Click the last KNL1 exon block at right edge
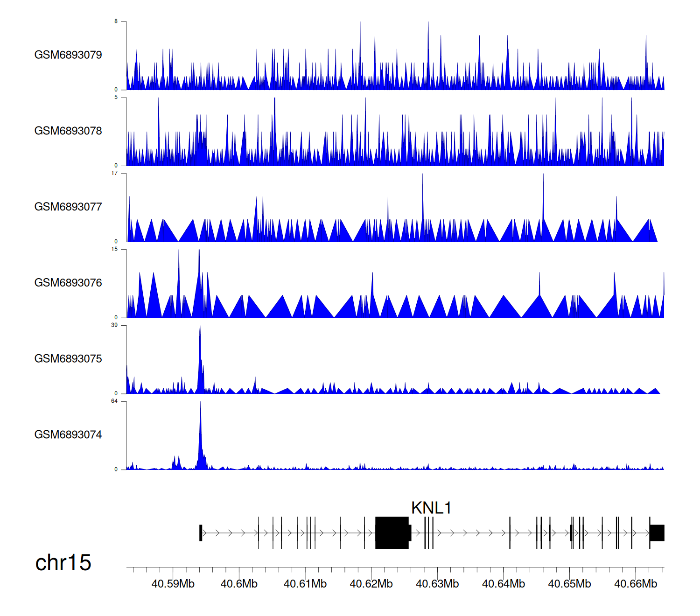 (x=657, y=532)
